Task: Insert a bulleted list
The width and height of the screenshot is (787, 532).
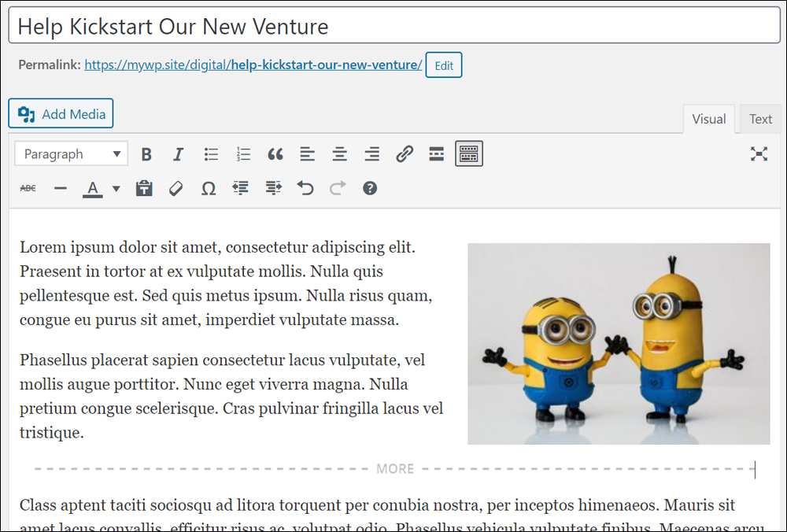Action: coord(211,154)
